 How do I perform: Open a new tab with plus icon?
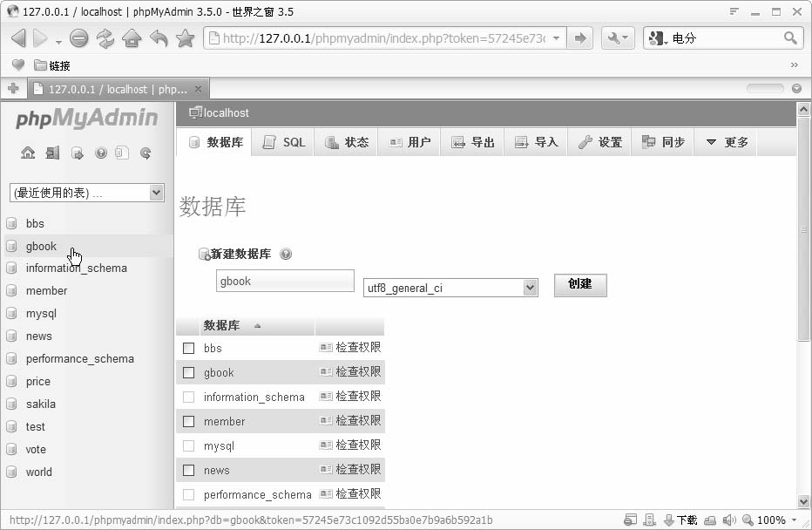13,89
